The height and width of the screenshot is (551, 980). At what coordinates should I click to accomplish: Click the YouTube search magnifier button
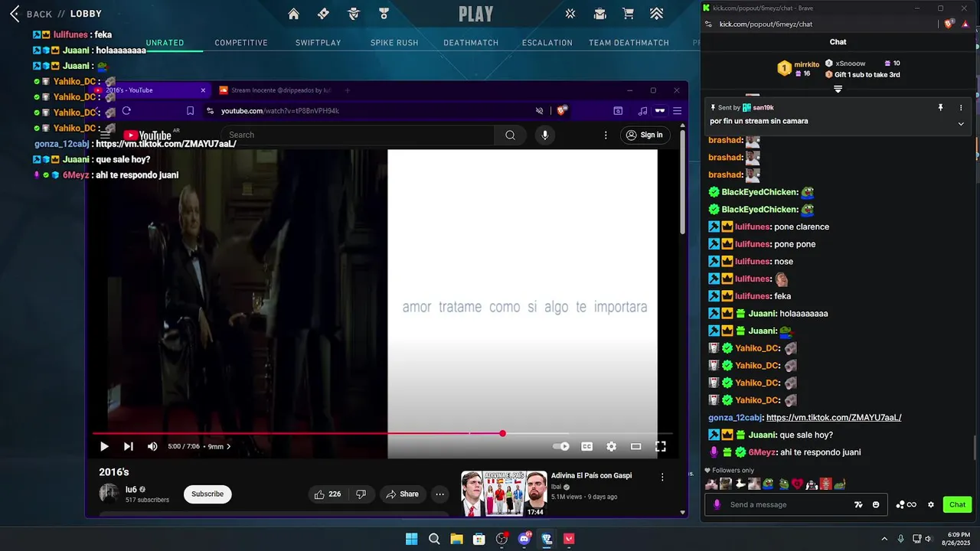[510, 135]
